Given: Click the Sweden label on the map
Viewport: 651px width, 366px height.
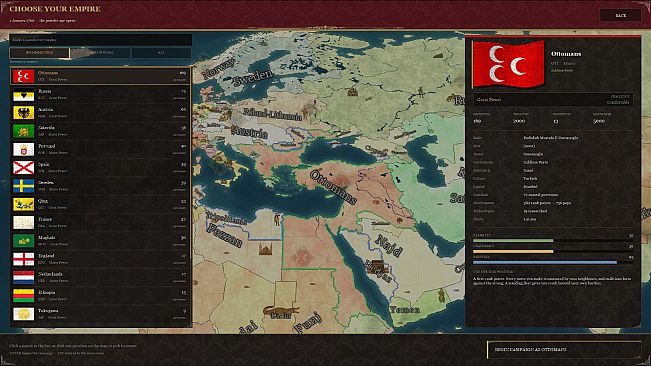Looking at the screenshot, I should pos(252,78).
